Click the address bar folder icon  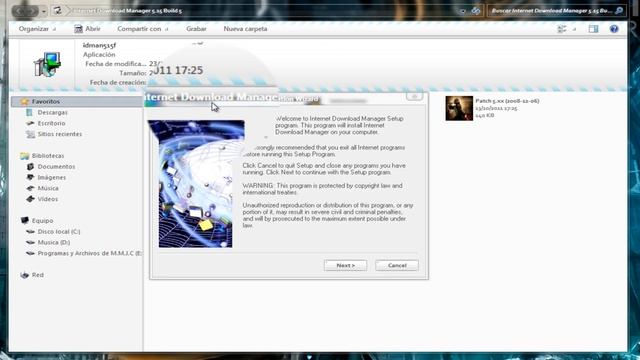58,11
